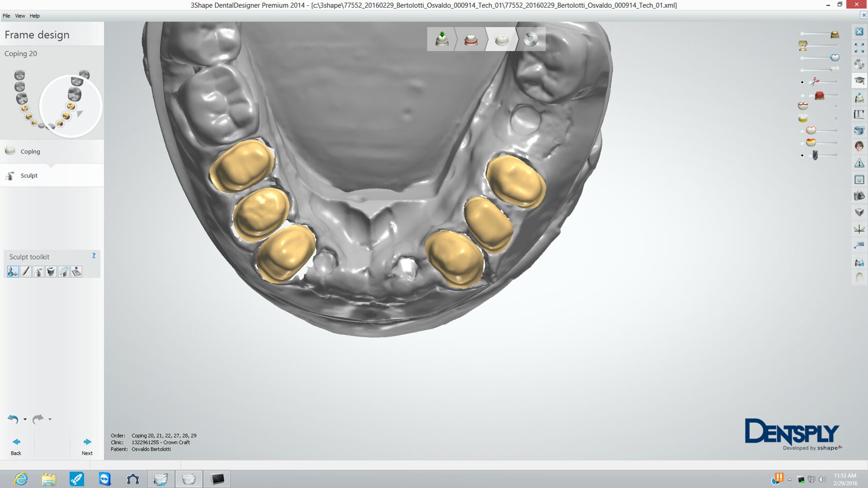
Task: Select the highlighted gold coping in tooth chart
Action: tap(70, 106)
